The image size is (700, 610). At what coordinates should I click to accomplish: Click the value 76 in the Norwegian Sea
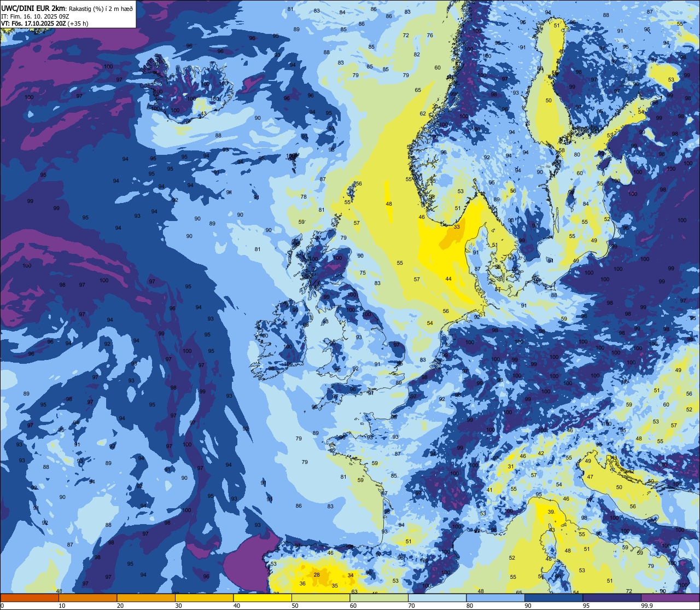[430, 36]
